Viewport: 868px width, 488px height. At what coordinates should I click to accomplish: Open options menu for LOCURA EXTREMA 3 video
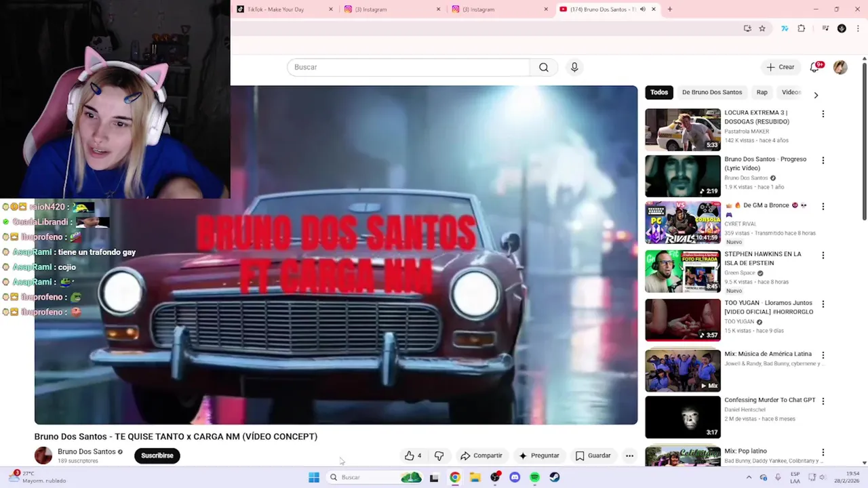click(x=823, y=114)
